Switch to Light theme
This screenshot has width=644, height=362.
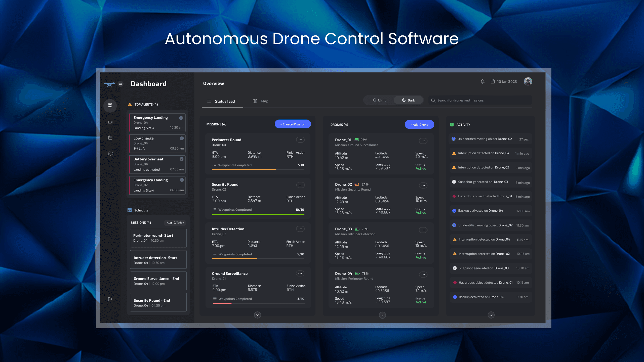(379, 100)
